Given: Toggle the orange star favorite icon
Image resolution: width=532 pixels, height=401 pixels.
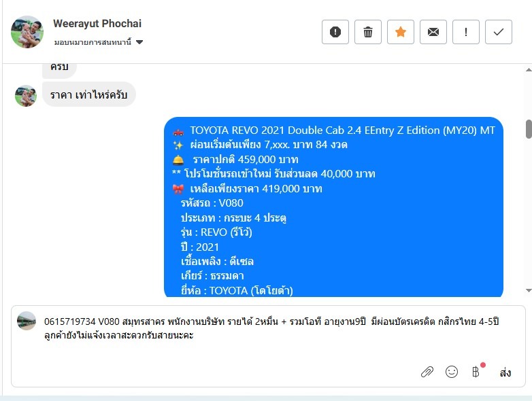Looking at the screenshot, I should tap(400, 32).
